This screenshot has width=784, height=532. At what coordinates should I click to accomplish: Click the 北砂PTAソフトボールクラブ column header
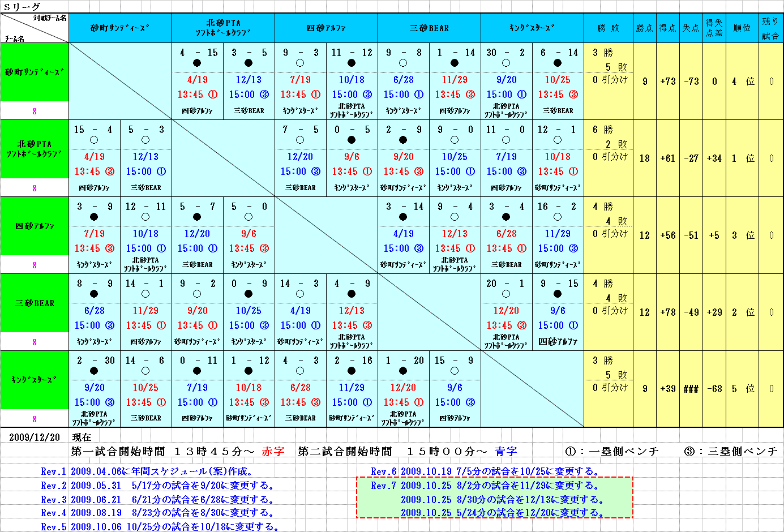tap(223, 28)
